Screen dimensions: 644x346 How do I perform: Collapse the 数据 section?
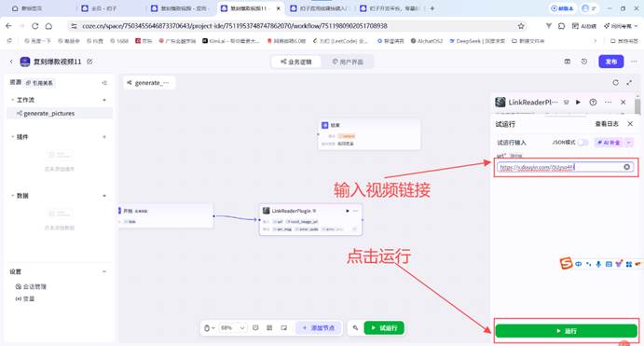click(x=12, y=196)
